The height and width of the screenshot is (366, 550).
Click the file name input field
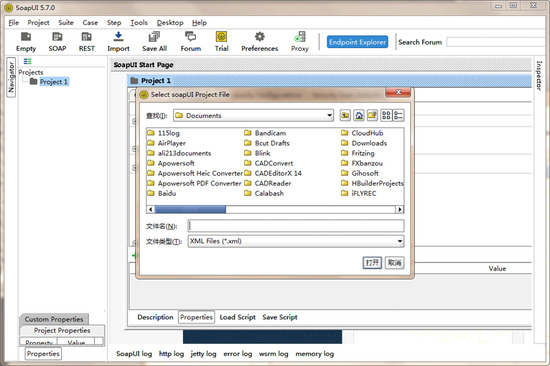[296, 226]
